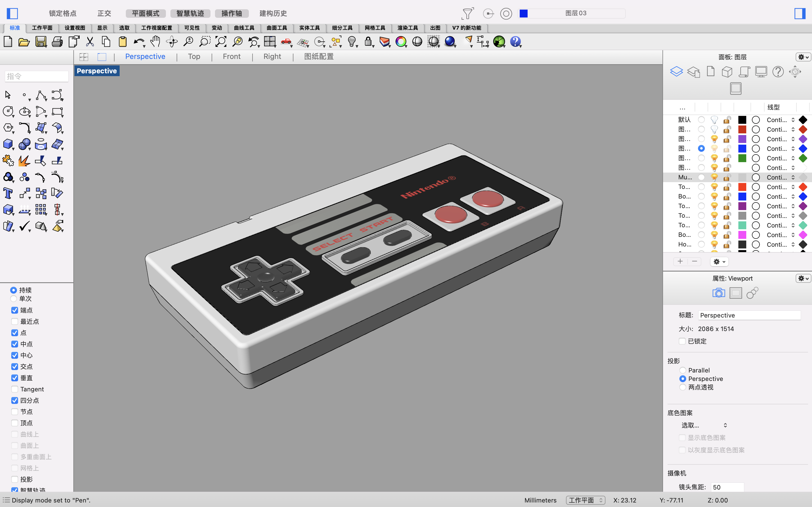Delete layer with the minus button
The image size is (812, 507).
(x=695, y=261)
